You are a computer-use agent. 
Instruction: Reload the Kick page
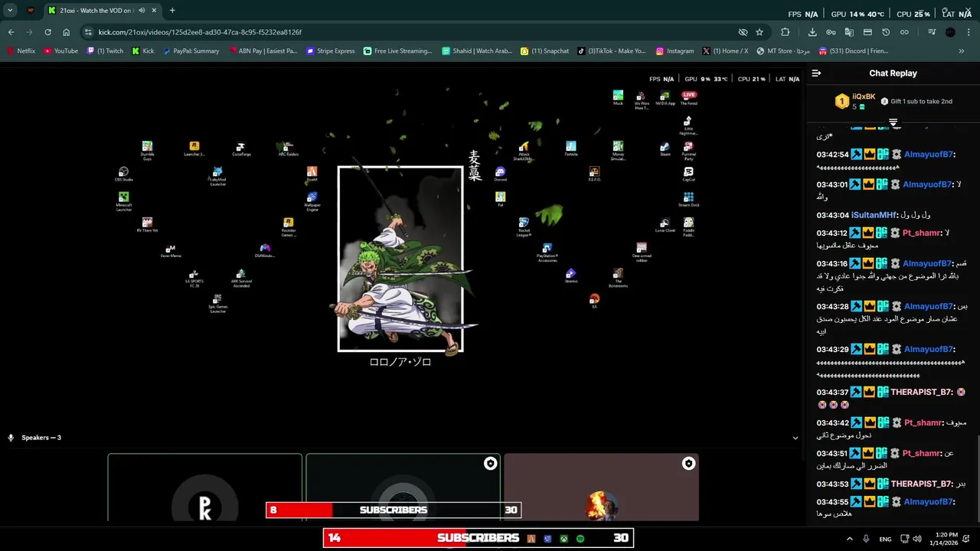coord(47,32)
